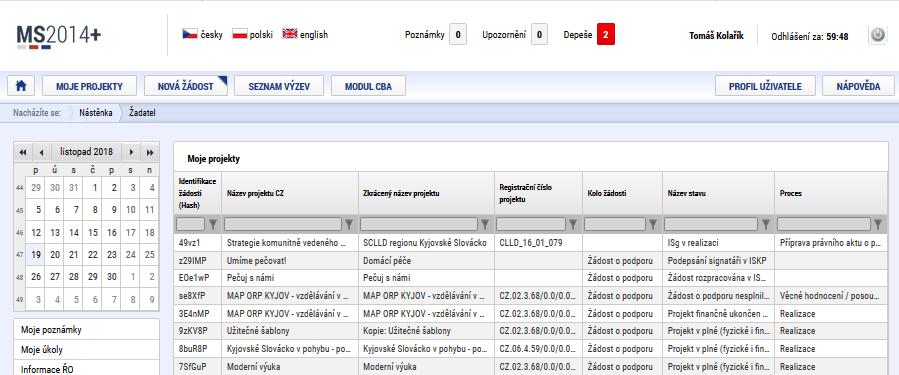This screenshot has height=375, width=899.
Task: Click filter field under Název stavu
Action: (x=711, y=224)
